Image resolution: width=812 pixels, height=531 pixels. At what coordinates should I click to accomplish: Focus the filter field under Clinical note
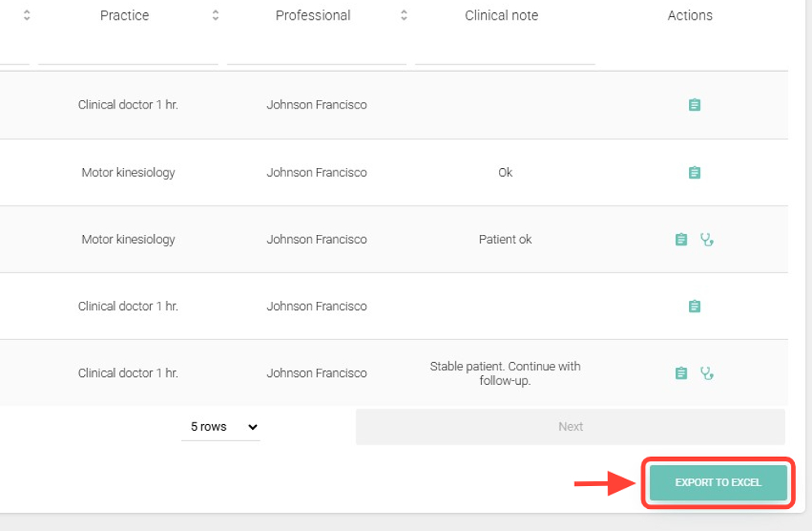tap(505, 54)
